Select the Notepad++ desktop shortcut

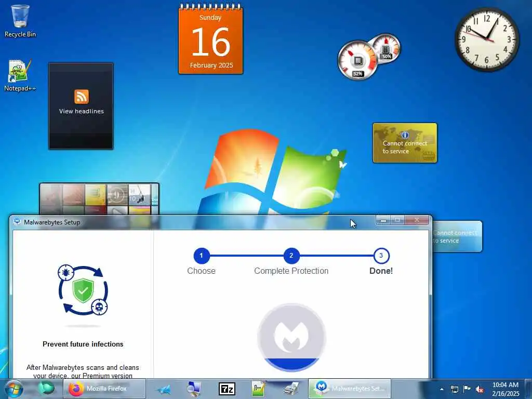pos(20,75)
